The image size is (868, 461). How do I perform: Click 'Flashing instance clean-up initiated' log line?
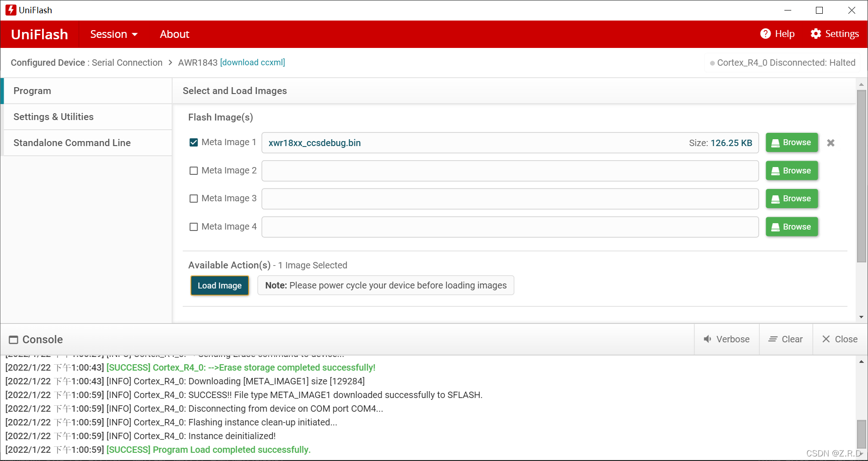(171, 422)
